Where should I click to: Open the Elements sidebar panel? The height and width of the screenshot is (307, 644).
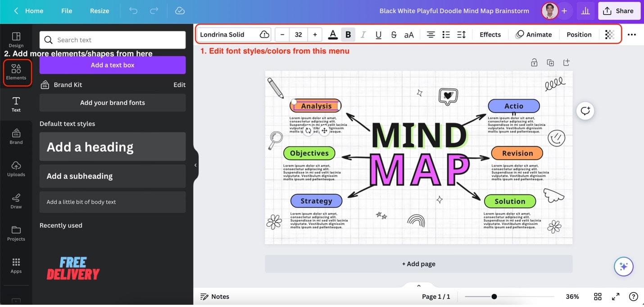pyautogui.click(x=16, y=72)
